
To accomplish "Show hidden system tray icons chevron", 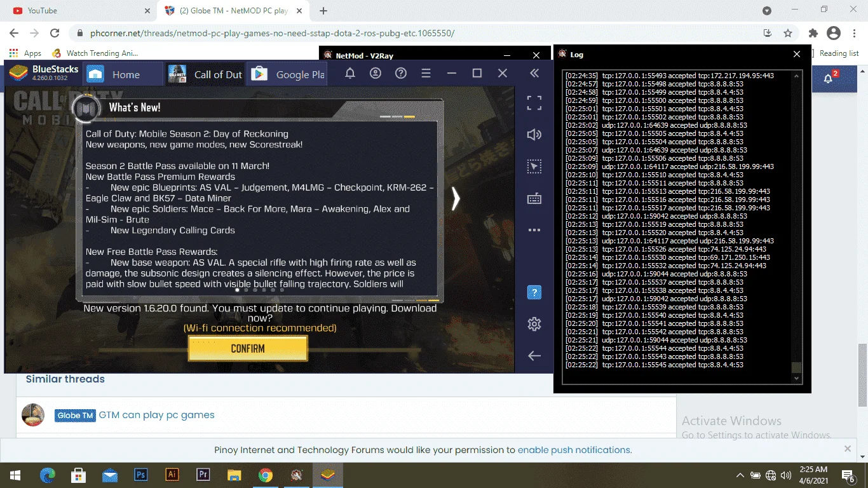I will (x=740, y=475).
